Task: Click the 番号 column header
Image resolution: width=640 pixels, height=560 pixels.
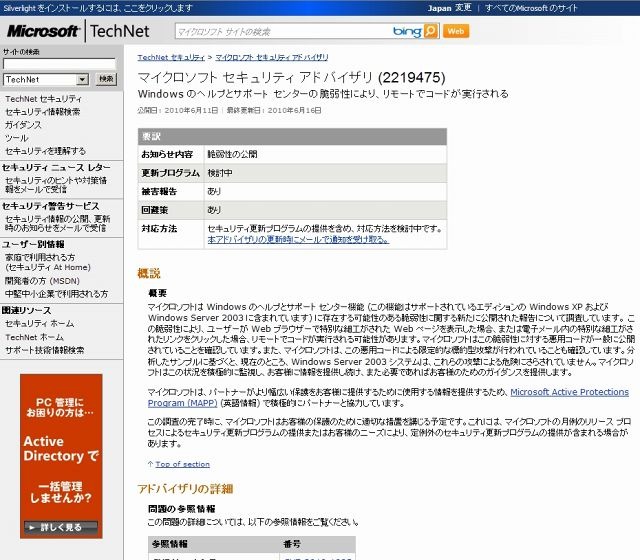Action: click(x=292, y=544)
